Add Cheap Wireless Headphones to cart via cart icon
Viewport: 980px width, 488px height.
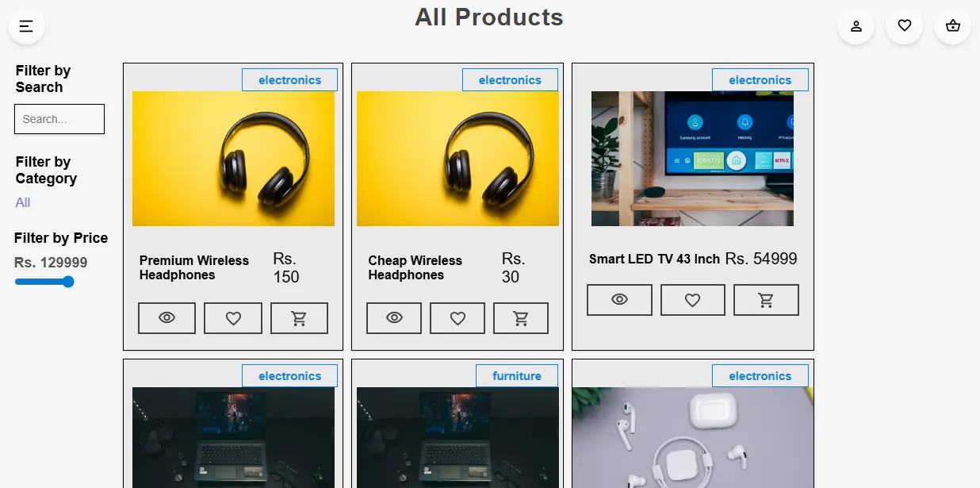tap(521, 317)
